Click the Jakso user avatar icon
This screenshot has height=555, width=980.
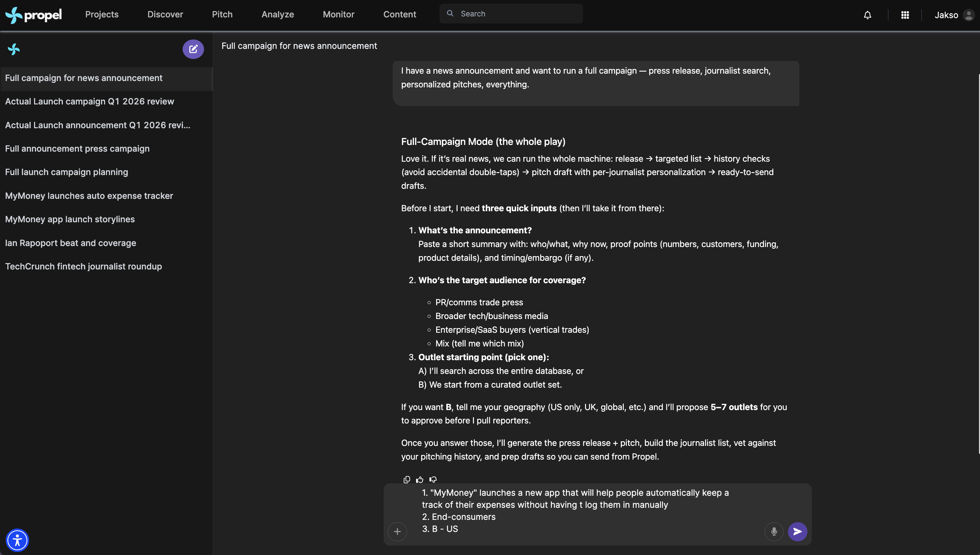(968, 15)
